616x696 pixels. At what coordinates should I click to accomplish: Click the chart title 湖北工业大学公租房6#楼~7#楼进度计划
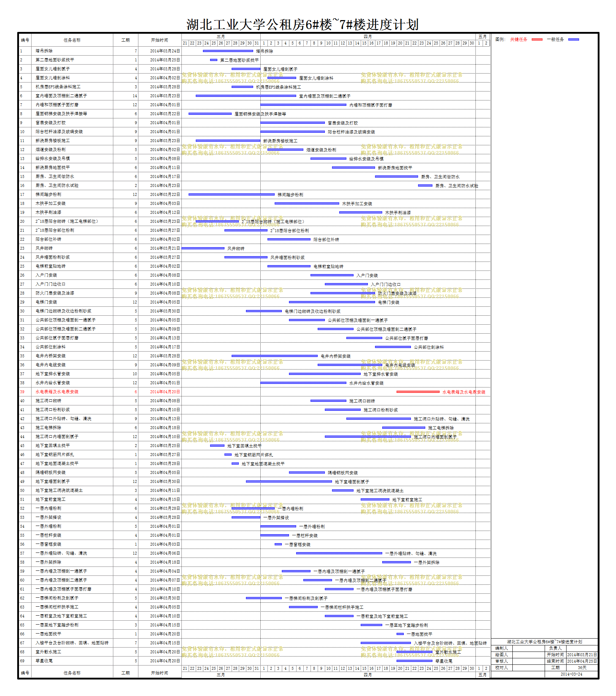click(x=302, y=24)
